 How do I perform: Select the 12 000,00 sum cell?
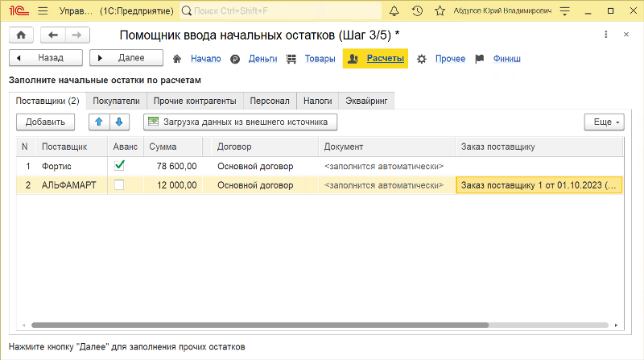pyautogui.click(x=173, y=185)
